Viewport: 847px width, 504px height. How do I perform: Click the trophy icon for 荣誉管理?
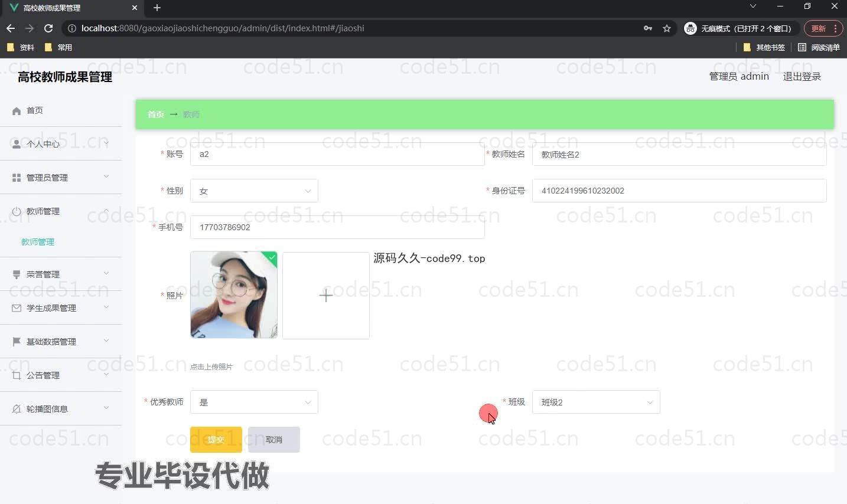[17, 274]
